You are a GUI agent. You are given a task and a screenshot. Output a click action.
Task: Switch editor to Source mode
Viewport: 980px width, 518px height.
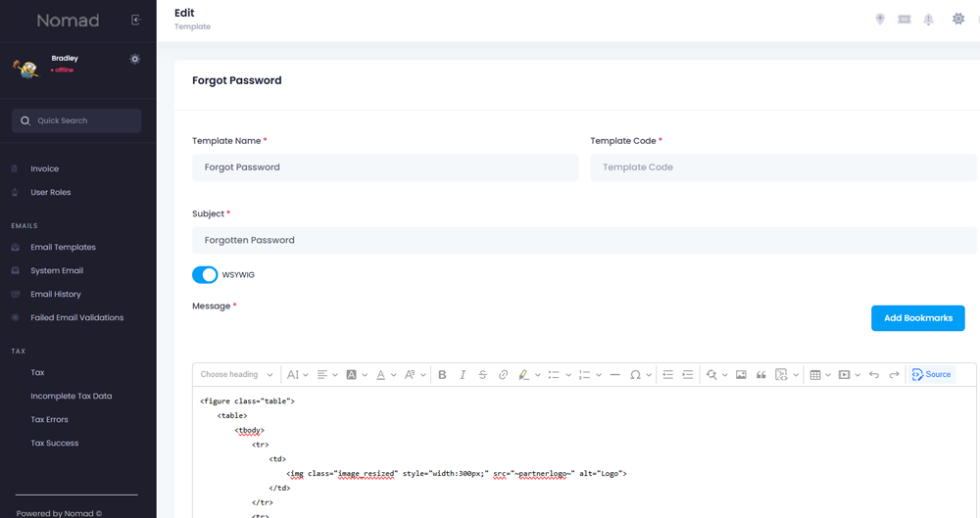[930, 374]
